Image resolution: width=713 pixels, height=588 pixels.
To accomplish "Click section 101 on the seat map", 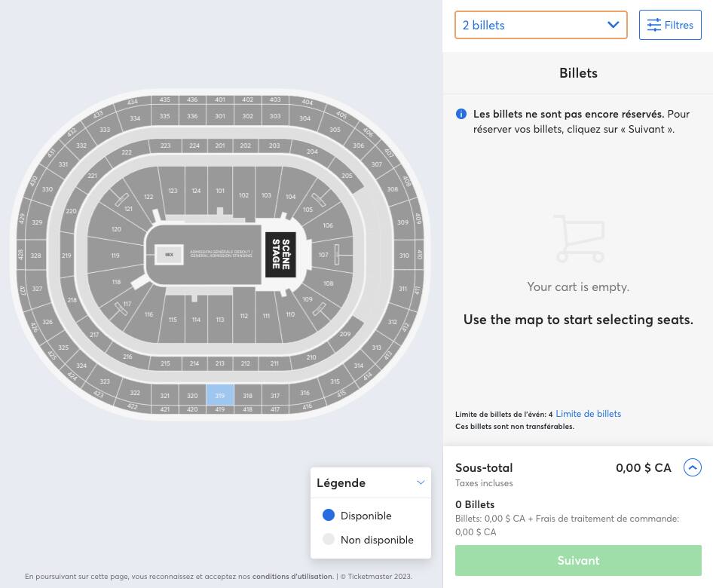I will pyautogui.click(x=220, y=192).
